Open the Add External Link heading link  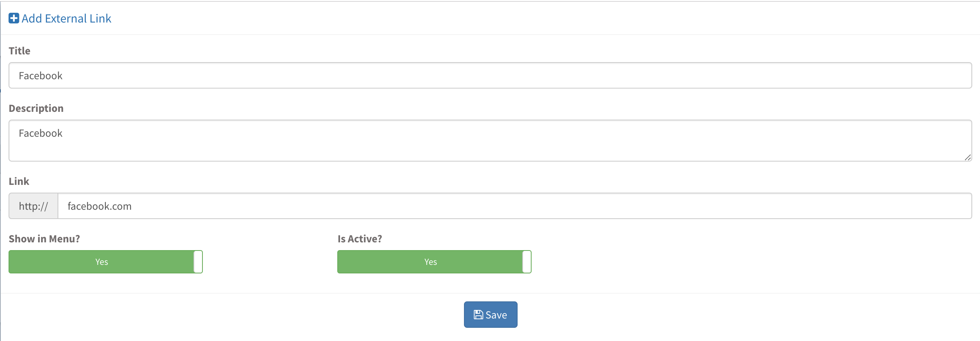[x=60, y=18]
